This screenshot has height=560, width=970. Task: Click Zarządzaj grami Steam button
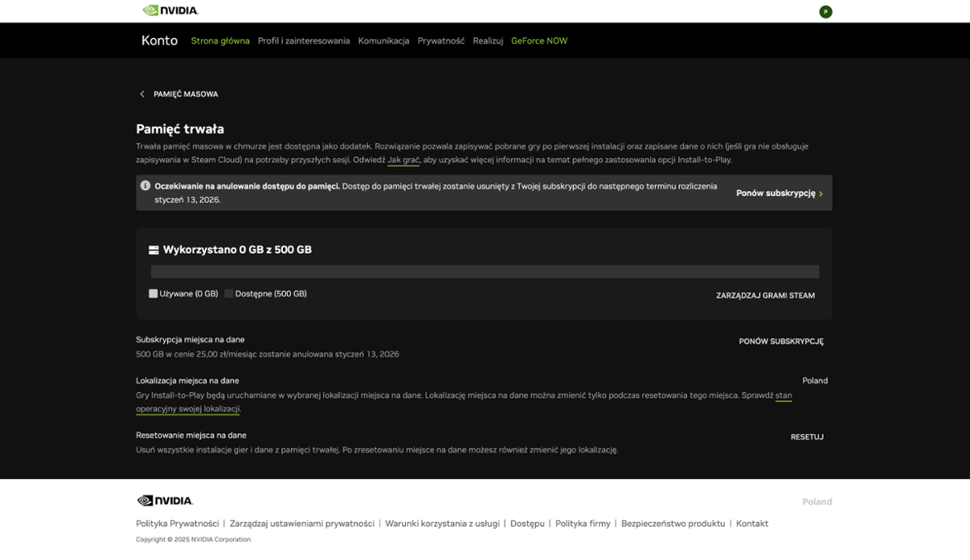point(765,296)
